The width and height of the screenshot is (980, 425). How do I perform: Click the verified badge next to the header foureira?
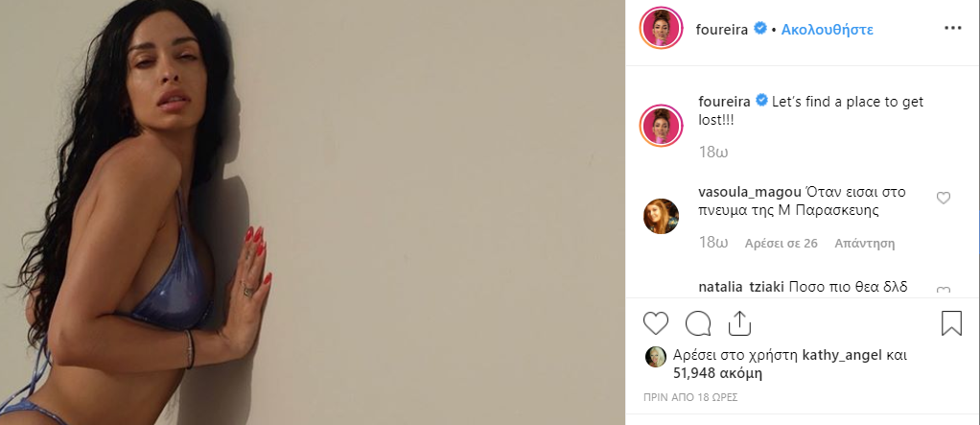(x=760, y=28)
